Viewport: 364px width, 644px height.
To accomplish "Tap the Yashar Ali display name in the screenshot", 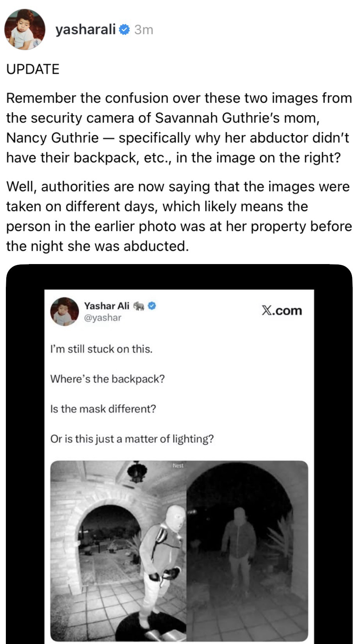I will click(107, 306).
